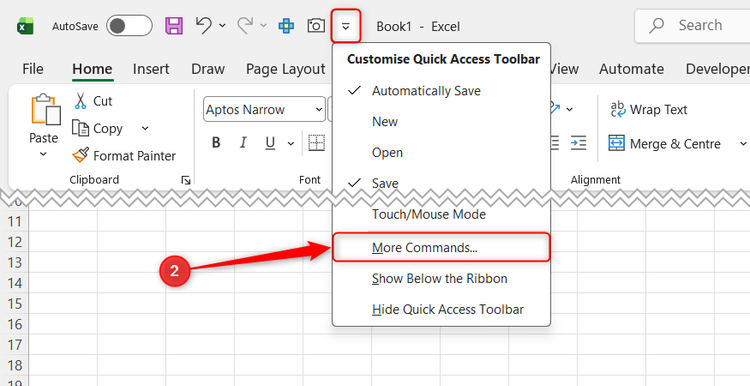Click the Borders icon
This screenshot has height=386, width=750.
[317, 143]
